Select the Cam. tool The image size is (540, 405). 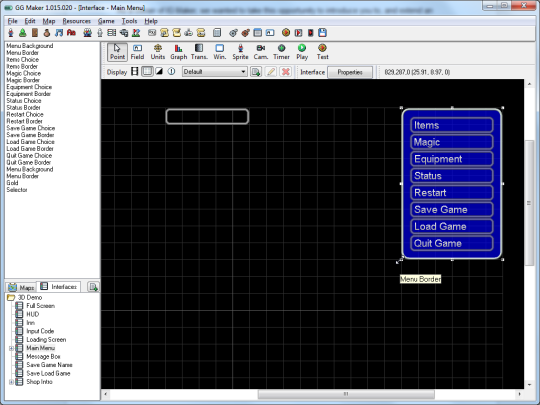[261, 52]
